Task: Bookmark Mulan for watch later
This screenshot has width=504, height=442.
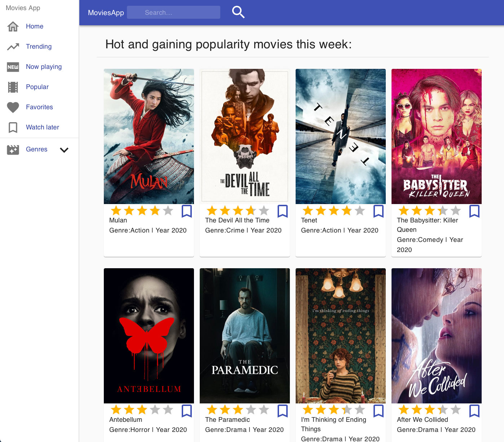Action: pyautogui.click(x=187, y=211)
